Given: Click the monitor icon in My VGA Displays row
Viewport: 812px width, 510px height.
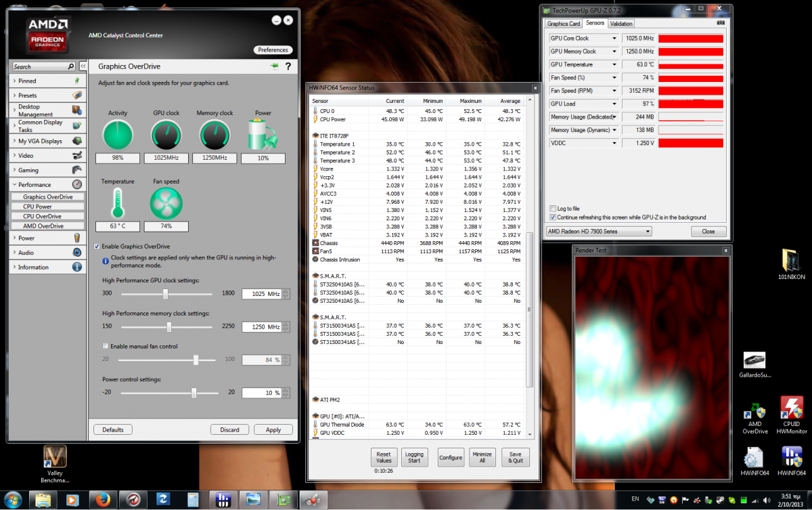Looking at the screenshot, I should (77, 141).
